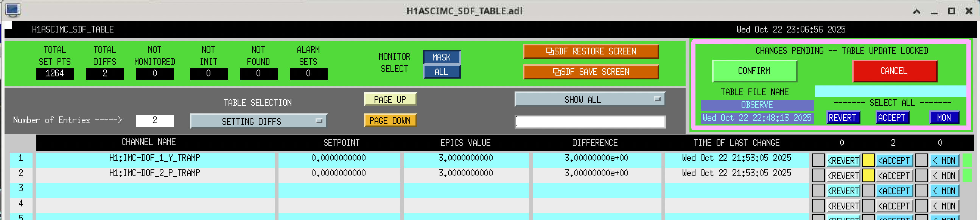Toggle ACCEPT for H1:IMC-DOF_1_Y_TRAMP row
This screenshot has width=980, height=220.
893,161
